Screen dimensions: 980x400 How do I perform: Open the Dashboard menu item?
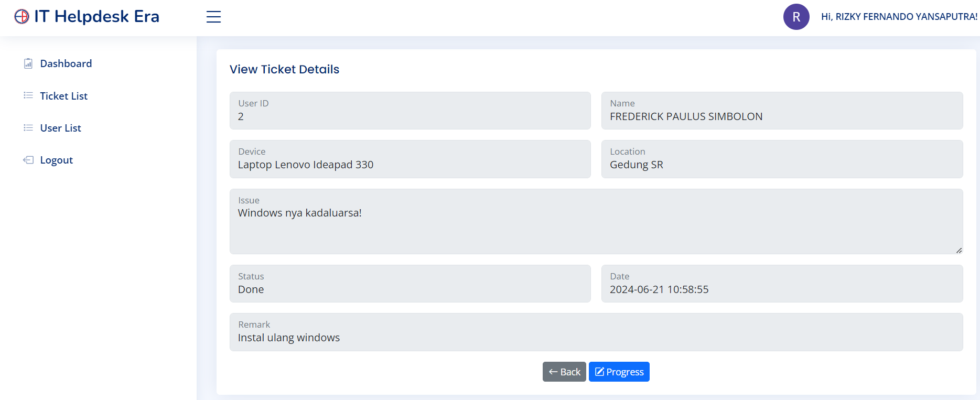pos(66,63)
